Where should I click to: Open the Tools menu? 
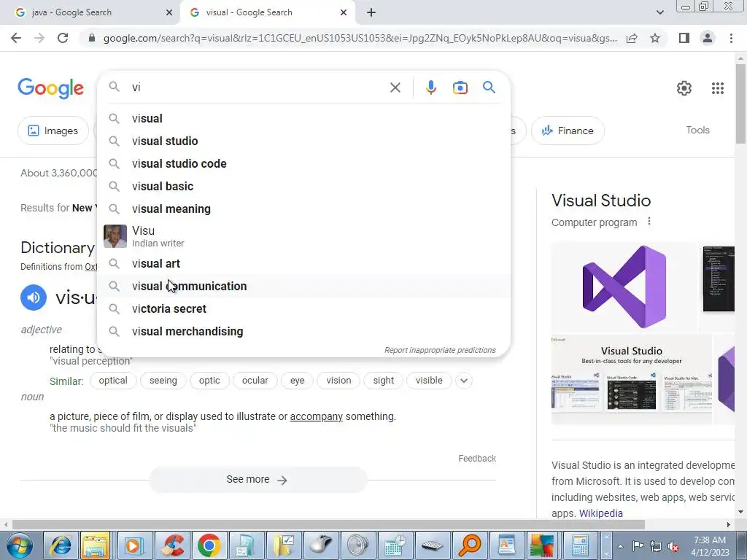[x=697, y=130]
